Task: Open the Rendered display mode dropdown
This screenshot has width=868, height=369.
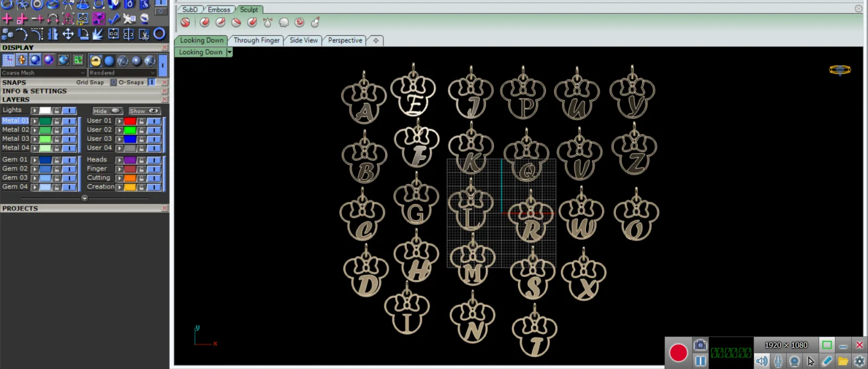Action: point(123,73)
